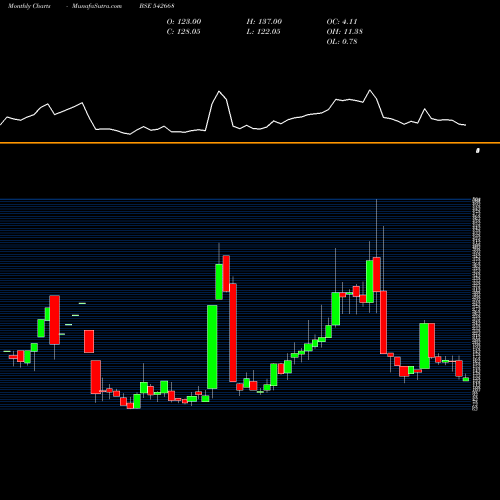This screenshot has height=500, width=500.
Task: Click the open price O: 123.00
Action: 184,22
